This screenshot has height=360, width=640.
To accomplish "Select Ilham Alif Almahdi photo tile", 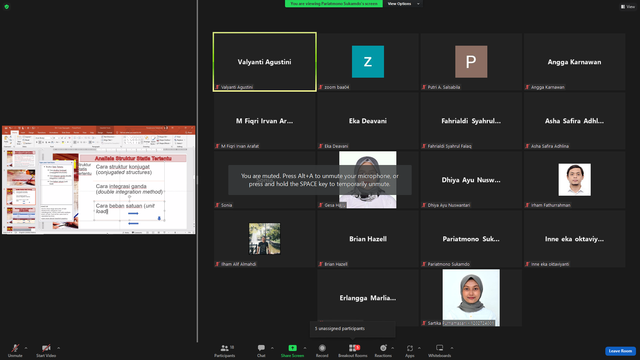I will pos(264,239).
